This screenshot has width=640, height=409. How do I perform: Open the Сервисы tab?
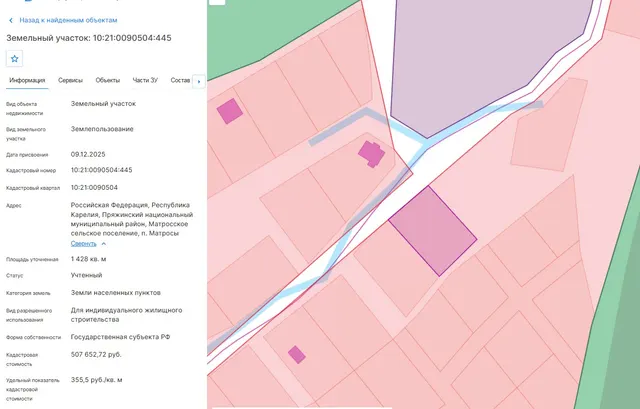(70, 80)
